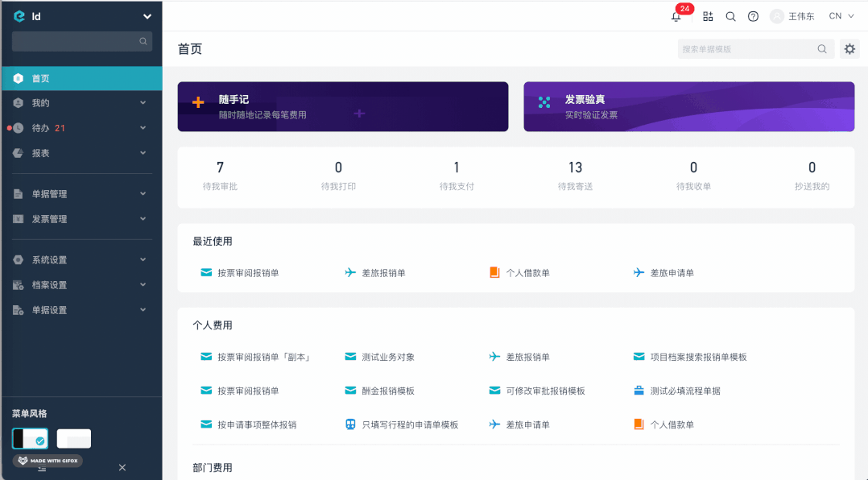This screenshot has height=480, width=868.
Task: Click the 发票验真 dots icon
Action: tap(544, 101)
